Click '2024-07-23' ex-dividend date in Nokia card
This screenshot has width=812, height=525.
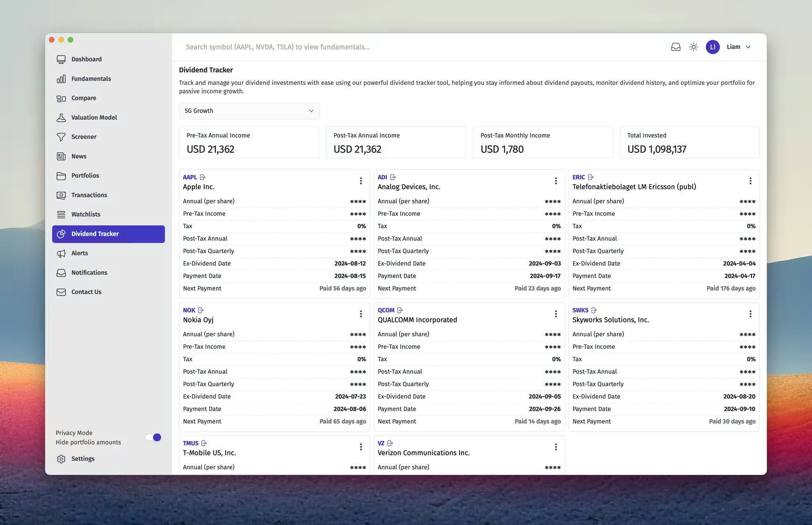350,397
